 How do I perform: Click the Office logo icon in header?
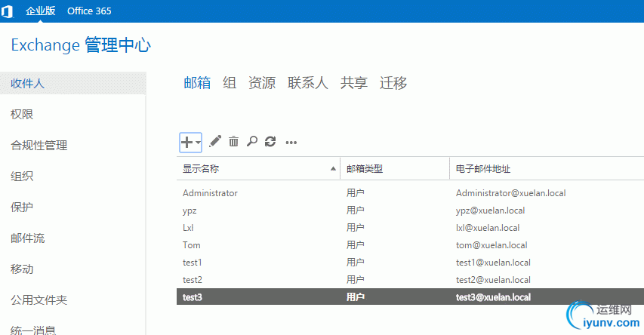point(7,11)
